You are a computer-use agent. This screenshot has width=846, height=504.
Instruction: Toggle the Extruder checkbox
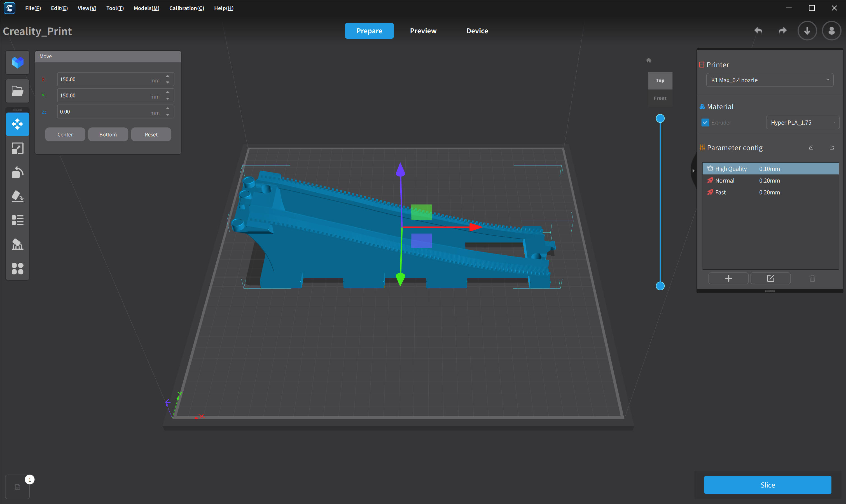pos(705,123)
